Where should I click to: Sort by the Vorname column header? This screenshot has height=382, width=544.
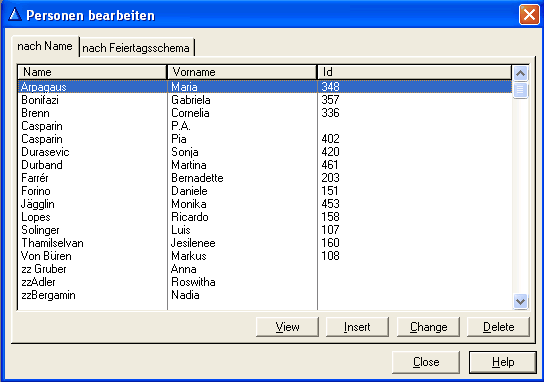(x=242, y=72)
